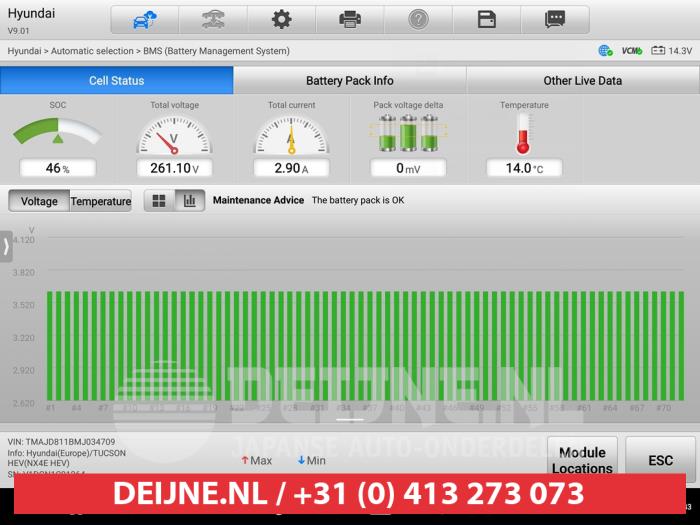This screenshot has height=525, width=700.
Task: Select the 46 % SOC value
Action: point(58,168)
